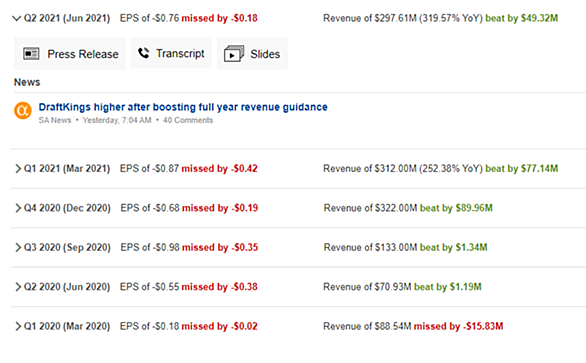Screen dimensions: 586x363
Task: Click the orange Seeking Alpha logo icon
Action: (23, 111)
